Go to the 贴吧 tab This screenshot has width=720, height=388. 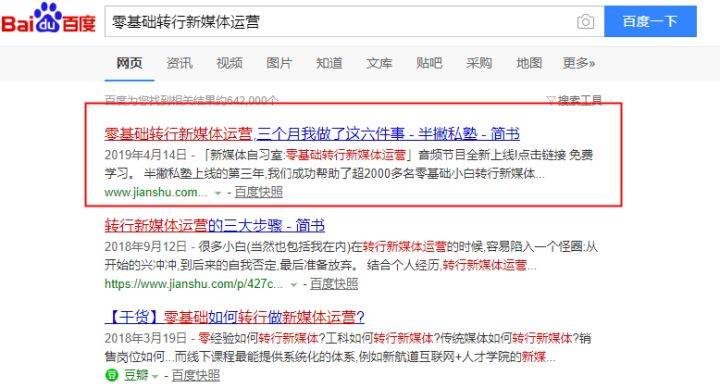pyautogui.click(x=429, y=63)
